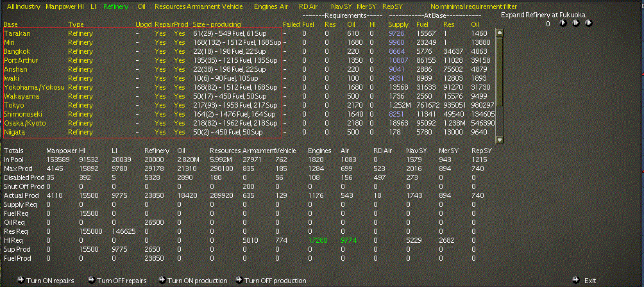Toggle Prod Yes for Tarakan
Image resolution: width=644 pixels, height=287 pixels.
[x=180, y=33]
